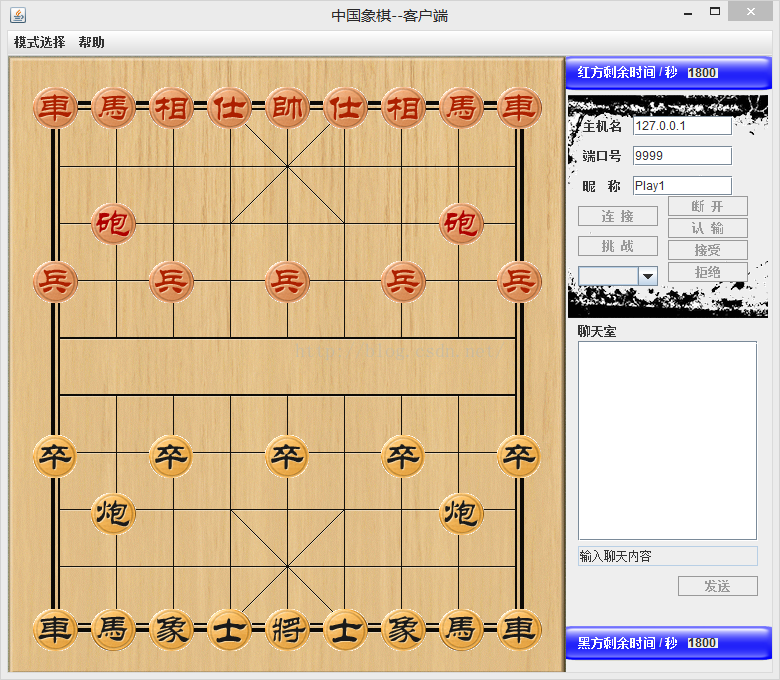
Task: Click the chat message input field
Action: (668, 556)
